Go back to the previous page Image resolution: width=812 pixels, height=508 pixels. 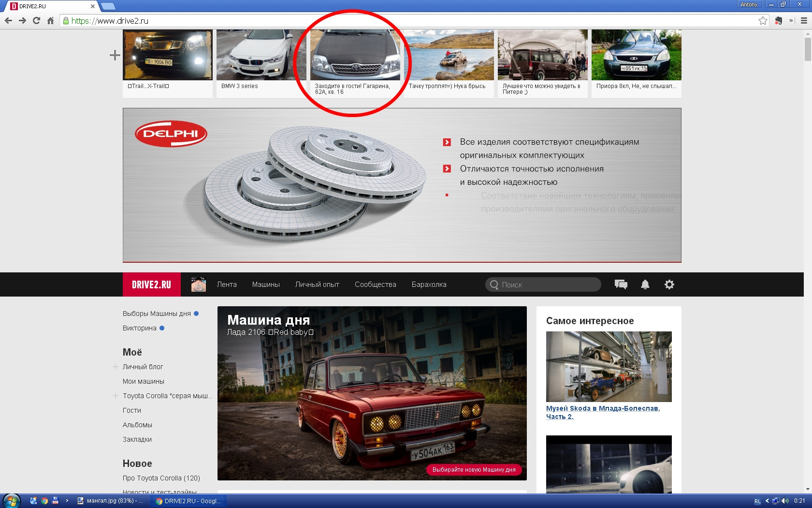[8, 21]
